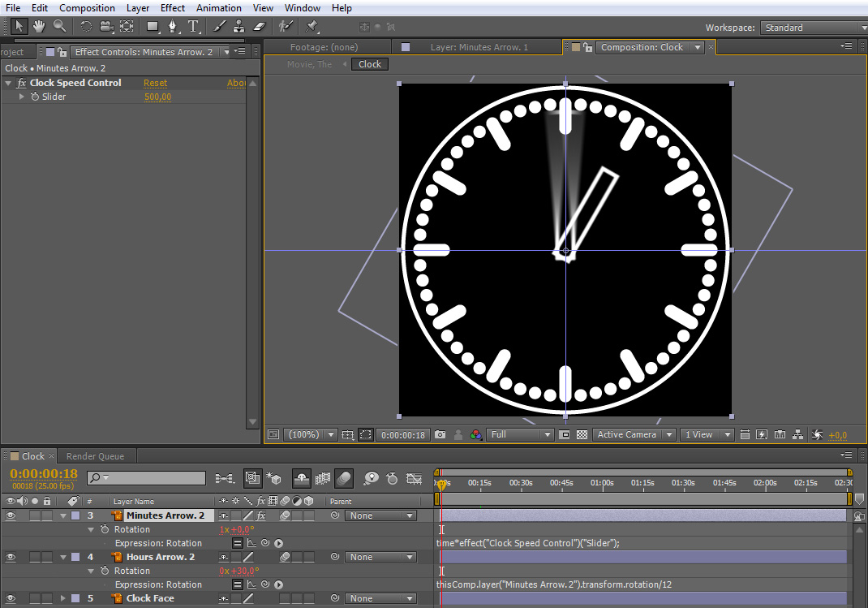Click the Auto-keyframe stopwatch icon in timeline
This screenshot has height=608, width=868.
(392, 478)
